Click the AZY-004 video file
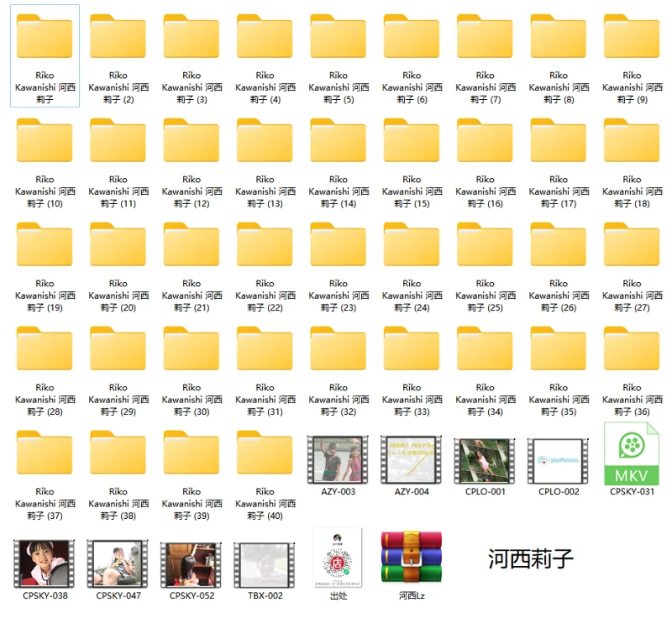This screenshot has width=672, height=618. [x=411, y=459]
